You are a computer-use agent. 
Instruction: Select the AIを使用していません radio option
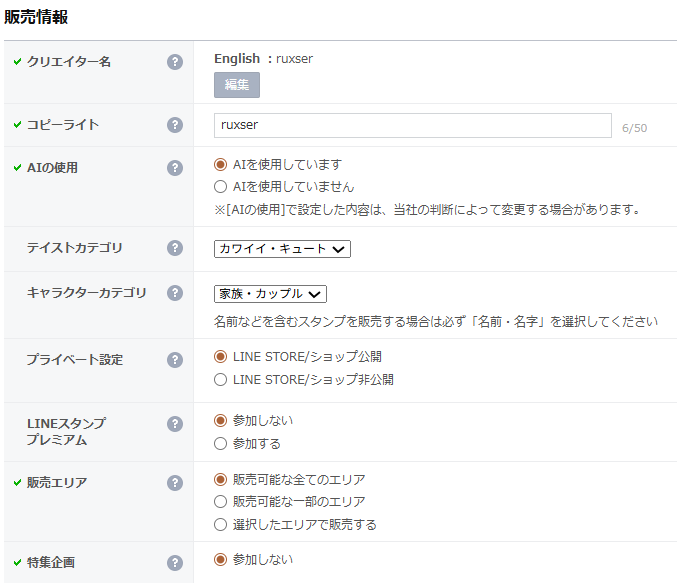[221, 186]
